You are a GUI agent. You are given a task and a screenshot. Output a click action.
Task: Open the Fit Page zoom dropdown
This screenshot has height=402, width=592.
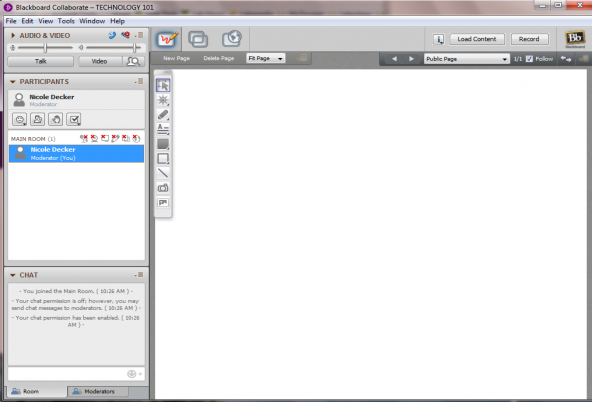pyautogui.click(x=265, y=59)
